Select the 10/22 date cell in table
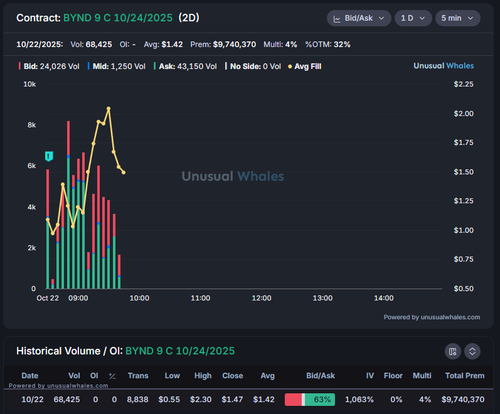 tap(32, 399)
